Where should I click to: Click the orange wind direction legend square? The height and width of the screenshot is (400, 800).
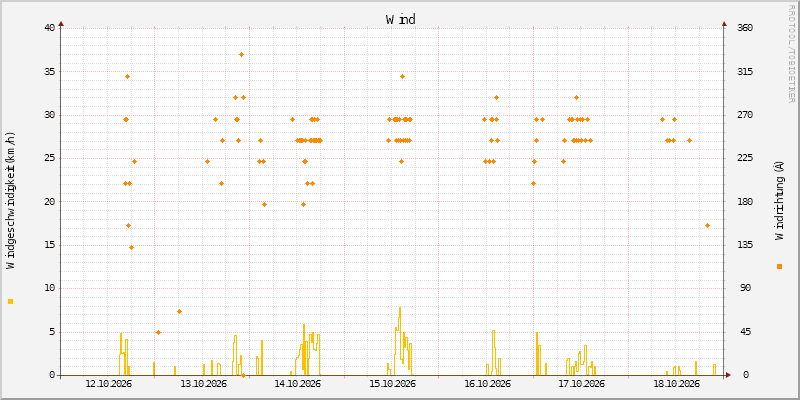pos(779,266)
